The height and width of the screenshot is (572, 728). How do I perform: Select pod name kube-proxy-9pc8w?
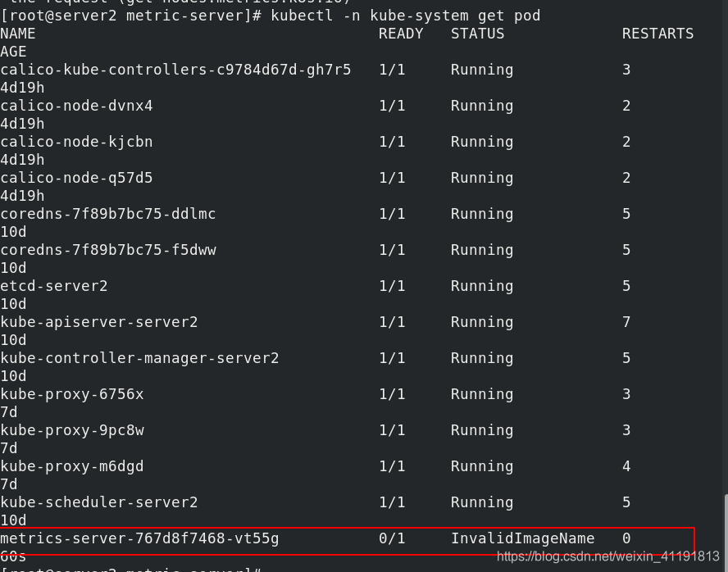click(x=72, y=430)
